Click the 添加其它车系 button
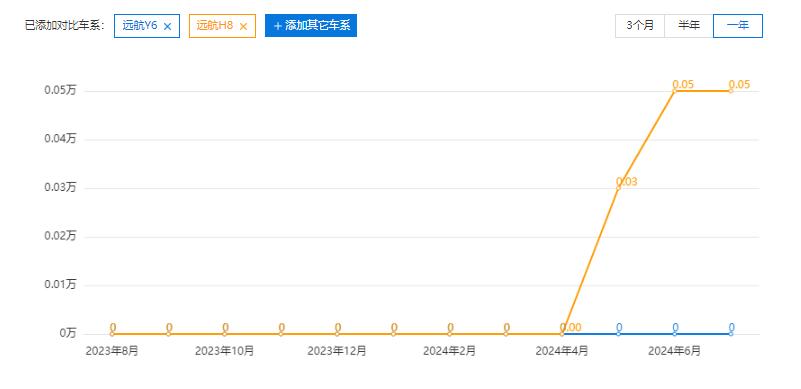Screen dimensions: 801x389 pyautogui.click(x=311, y=26)
